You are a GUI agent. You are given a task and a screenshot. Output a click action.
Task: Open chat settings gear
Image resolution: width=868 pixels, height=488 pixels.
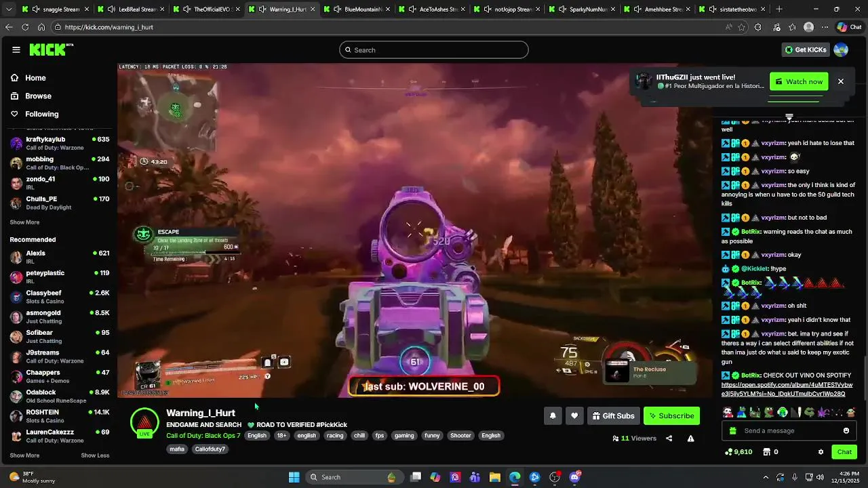click(821, 452)
